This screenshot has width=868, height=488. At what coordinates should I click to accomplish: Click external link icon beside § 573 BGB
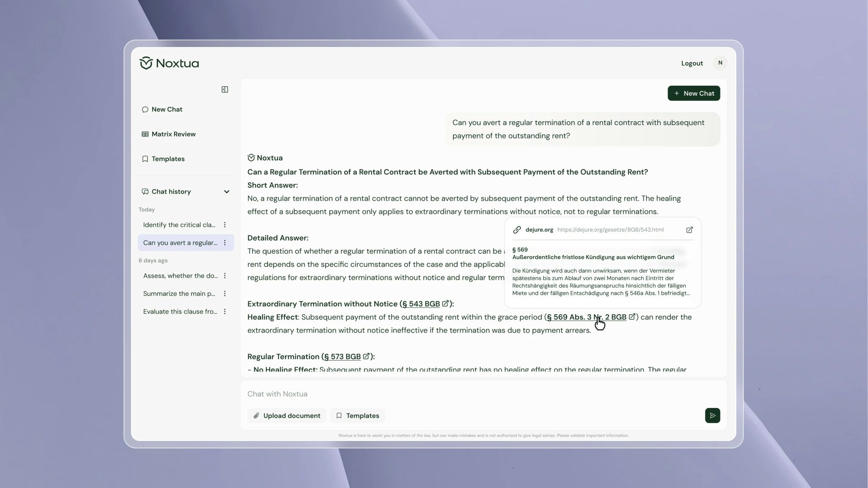click(366, 356)
